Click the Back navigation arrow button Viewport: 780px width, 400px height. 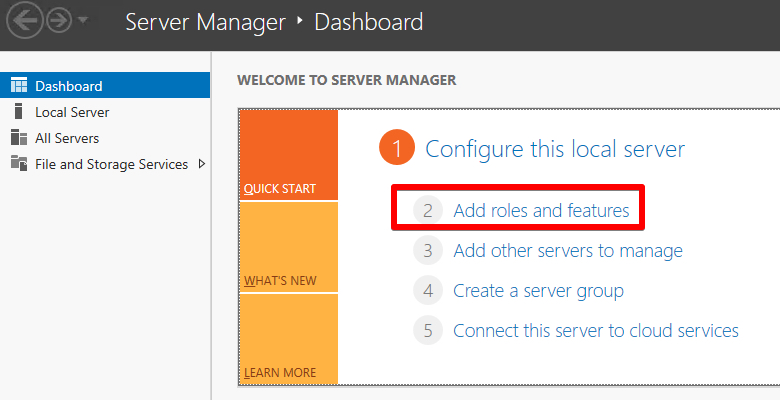tap(24, 20)
